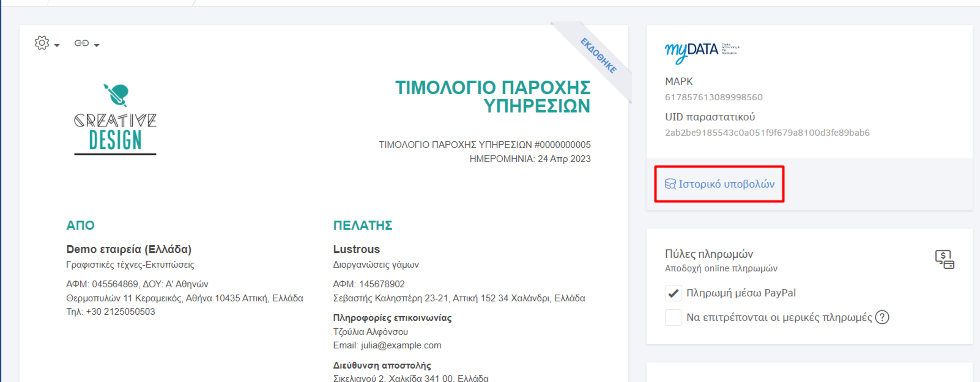The image size is (980, 382).
Task: Open Ιστορικό υποβολών link
Action: [x=726, y=184]
